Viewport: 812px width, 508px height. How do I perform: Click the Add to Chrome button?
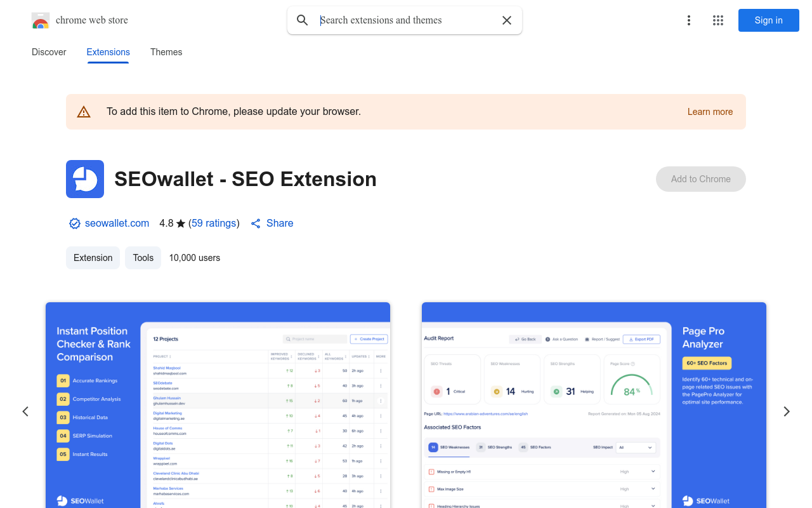[701, 179]
